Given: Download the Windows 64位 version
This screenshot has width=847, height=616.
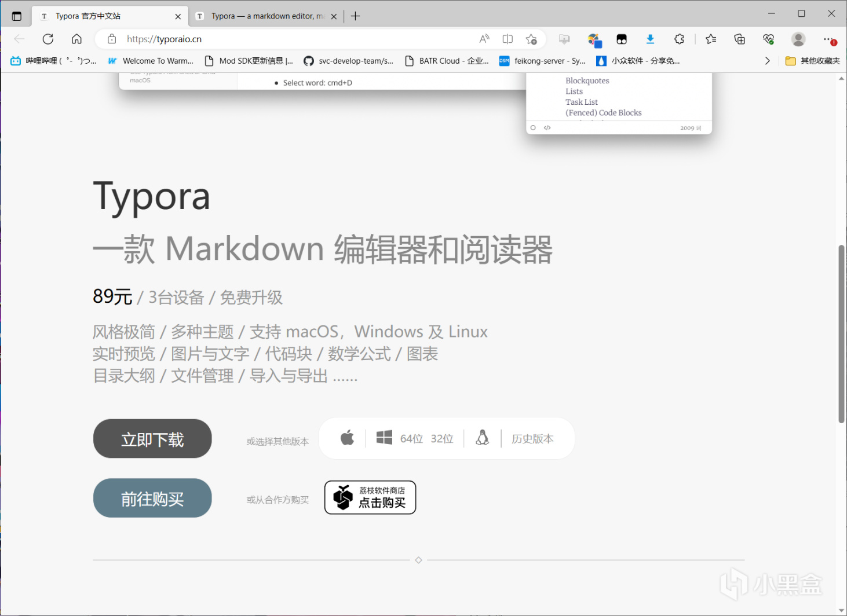Looking at the screenshot, I should click(411, 439).
